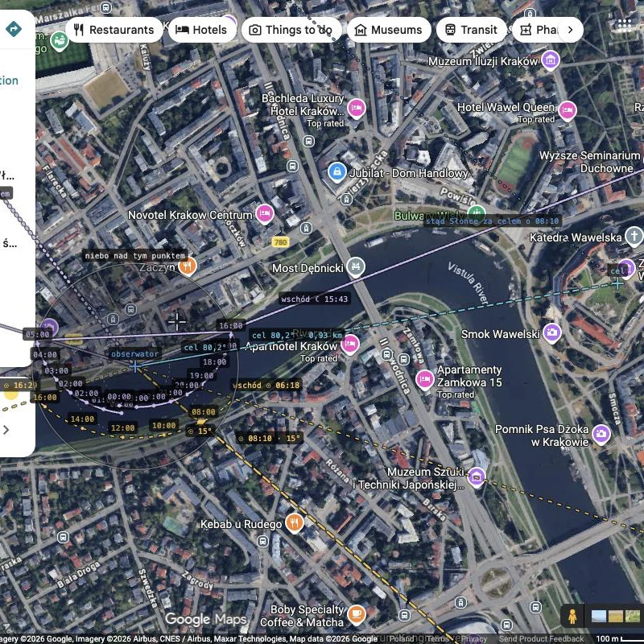Click the Vistula River label
This screenshot has height=644, width=644.
pos(469,283)
